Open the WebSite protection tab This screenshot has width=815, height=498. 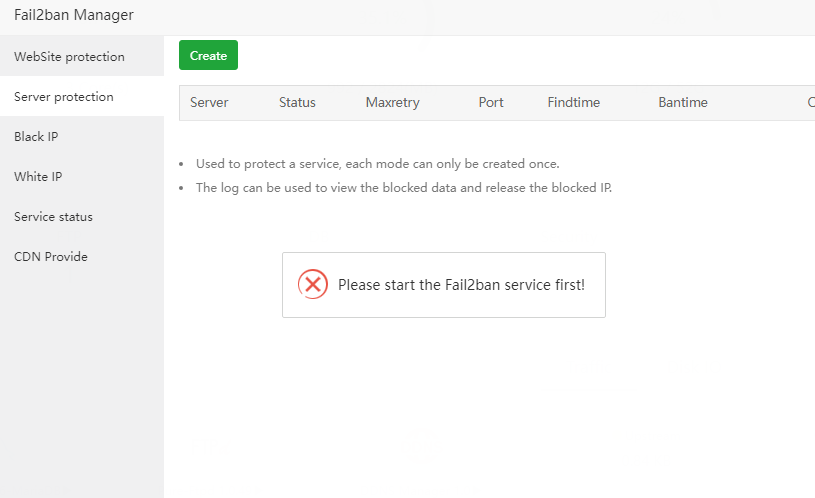(x=69, y=57)
